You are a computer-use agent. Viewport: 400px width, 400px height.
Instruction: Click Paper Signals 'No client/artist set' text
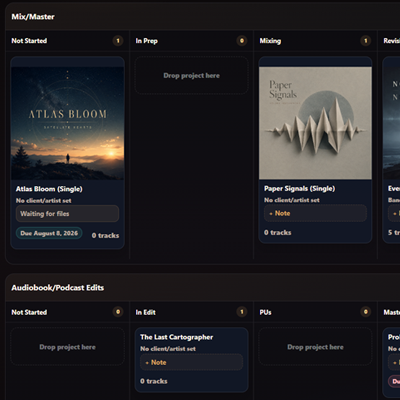pyautogui.click(x=292, y=200)
